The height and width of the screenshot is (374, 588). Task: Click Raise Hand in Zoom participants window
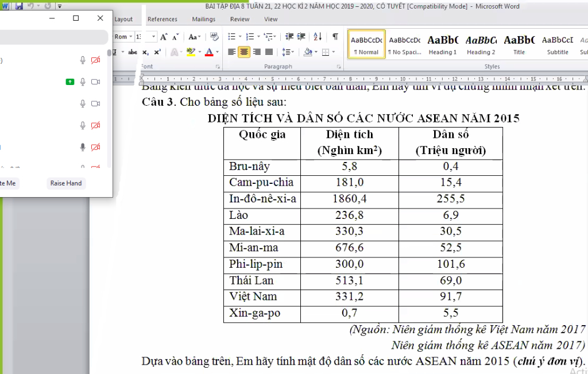66,183
